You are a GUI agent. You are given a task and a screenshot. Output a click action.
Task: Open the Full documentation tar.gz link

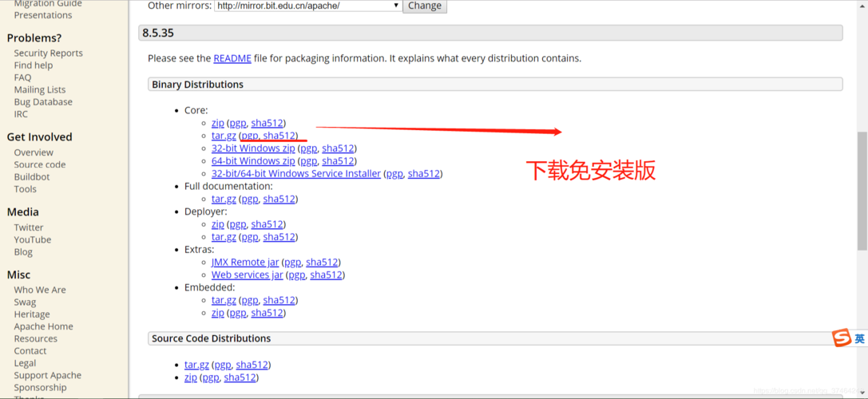coord(224,199)
